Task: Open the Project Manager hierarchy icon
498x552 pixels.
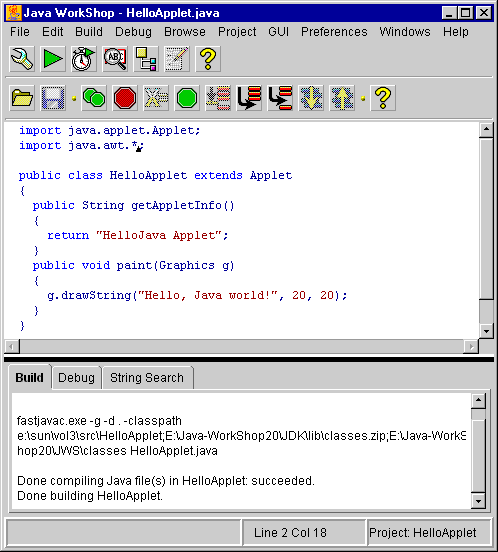Action: (146, 59)
